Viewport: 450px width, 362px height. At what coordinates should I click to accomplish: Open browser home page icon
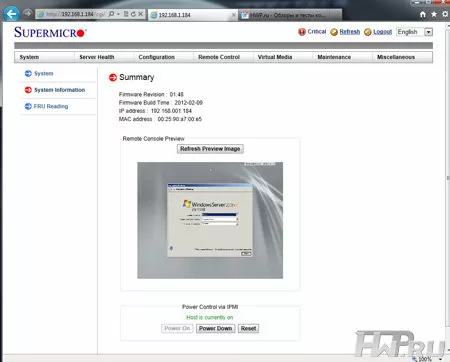tap(423, 14)
